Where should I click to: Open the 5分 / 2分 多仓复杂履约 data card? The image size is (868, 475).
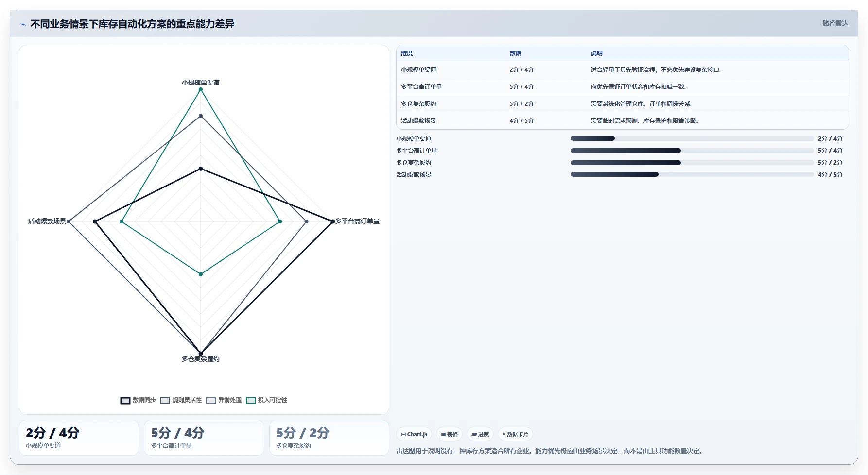[330, 438]
